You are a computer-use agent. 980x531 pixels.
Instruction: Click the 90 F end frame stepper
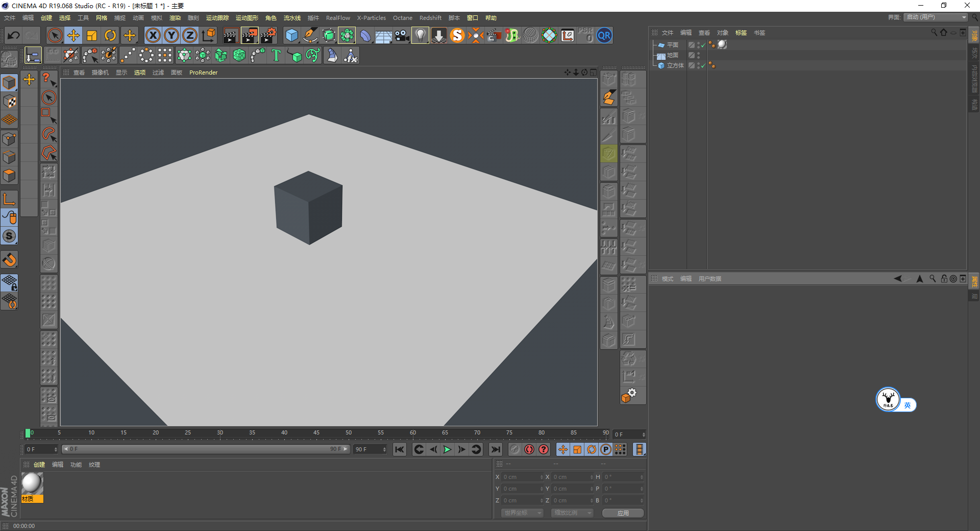point(384,449)
